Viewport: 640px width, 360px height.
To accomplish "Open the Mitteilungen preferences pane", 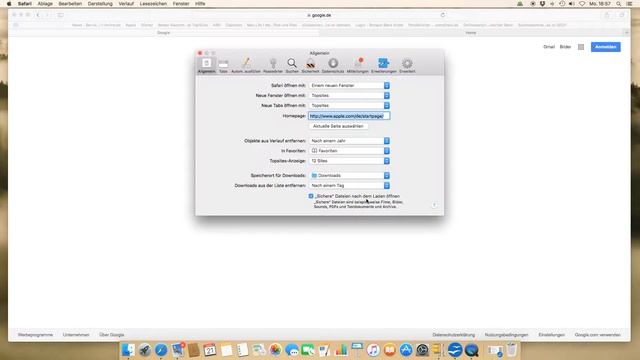I will [x=358, y=65].
